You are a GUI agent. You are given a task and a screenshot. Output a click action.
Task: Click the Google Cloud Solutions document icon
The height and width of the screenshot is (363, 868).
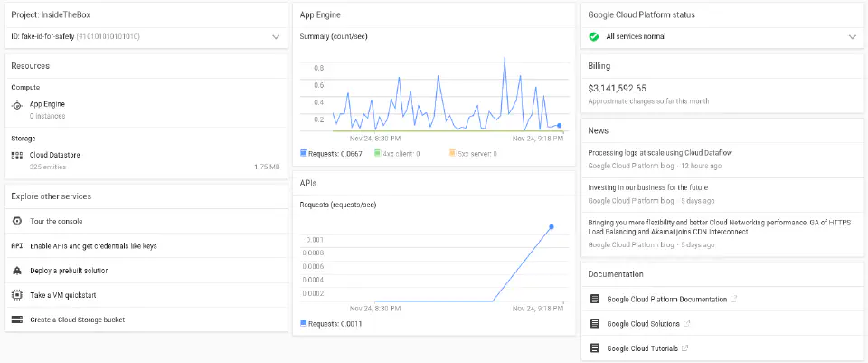[595, 323]
